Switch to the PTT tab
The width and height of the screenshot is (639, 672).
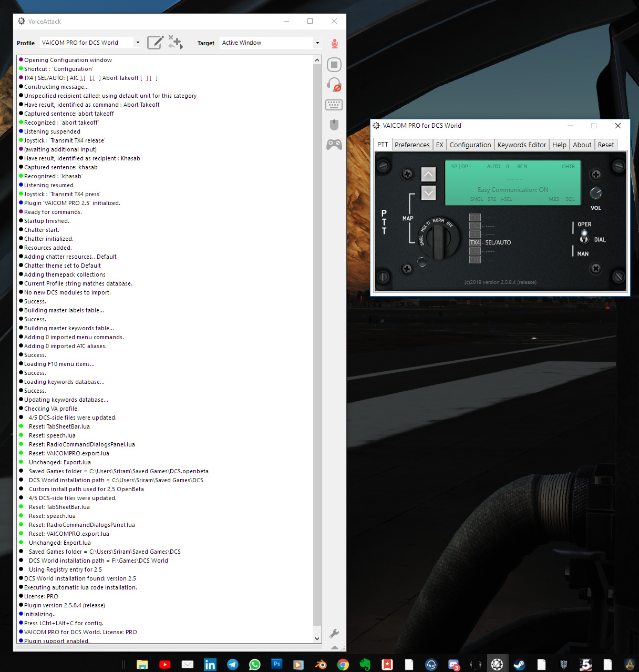(x=383, y=145)
